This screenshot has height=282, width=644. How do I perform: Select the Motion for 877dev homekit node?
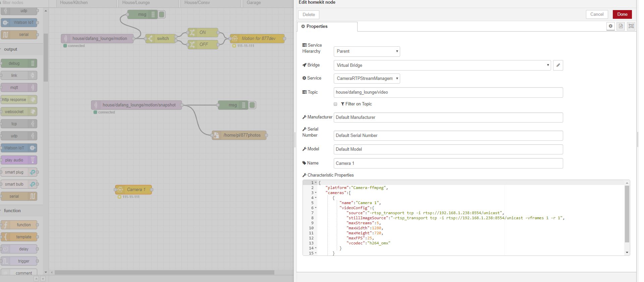click(257, 39)
